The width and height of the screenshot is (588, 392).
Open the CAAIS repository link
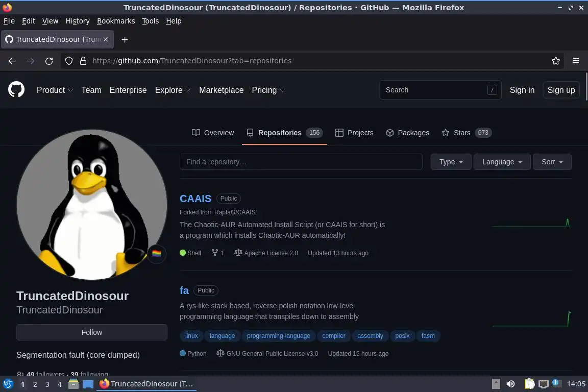coord(195,199)
